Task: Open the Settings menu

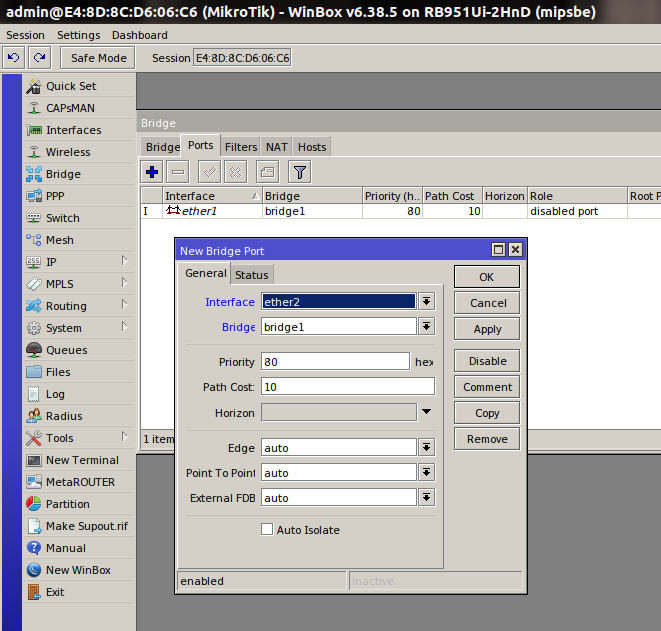Action: [79, 35]
